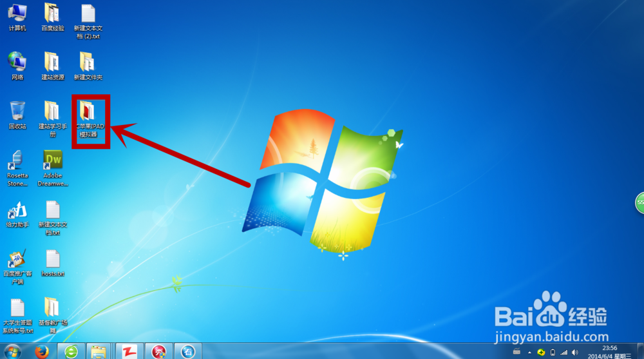Click the Show Desktop button
Screen dimensions: 644x359
tap(640, 352)
